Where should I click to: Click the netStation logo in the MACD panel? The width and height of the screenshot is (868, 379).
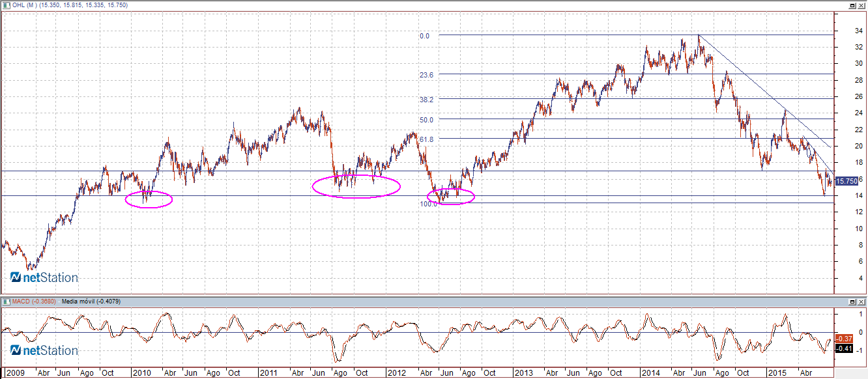tap(44, 351)
